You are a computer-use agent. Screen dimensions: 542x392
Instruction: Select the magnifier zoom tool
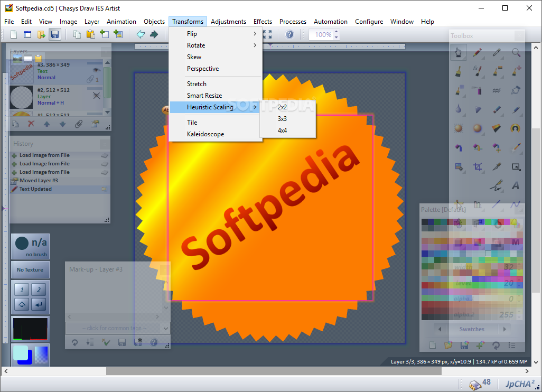[516, 52]
